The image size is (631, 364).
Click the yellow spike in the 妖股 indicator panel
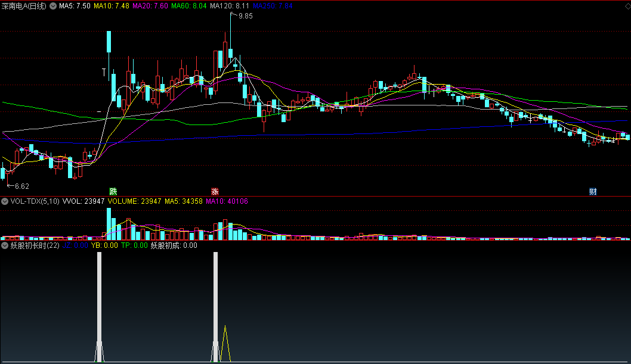(x=225, y=344)
